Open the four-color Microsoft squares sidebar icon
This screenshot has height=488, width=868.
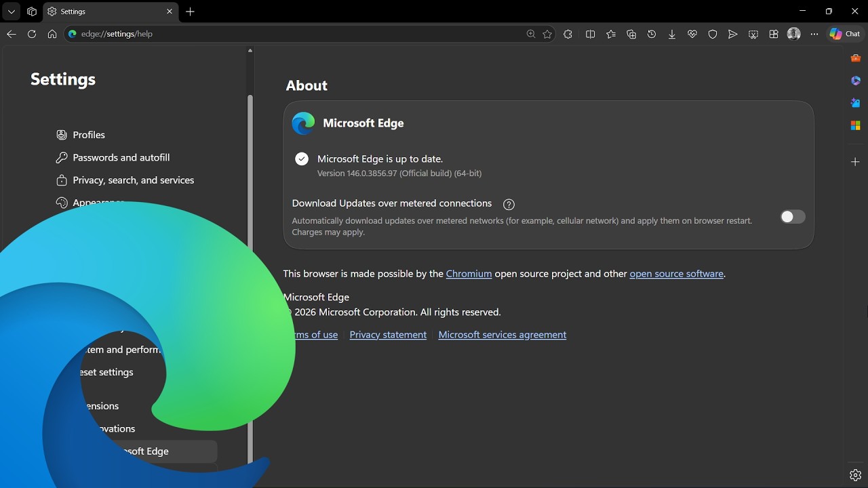pyautogui.click(x=856, y=125)
